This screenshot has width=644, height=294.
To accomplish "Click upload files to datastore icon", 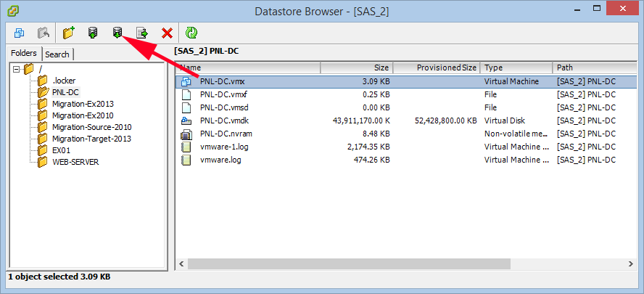I will (x=93, y=33).
